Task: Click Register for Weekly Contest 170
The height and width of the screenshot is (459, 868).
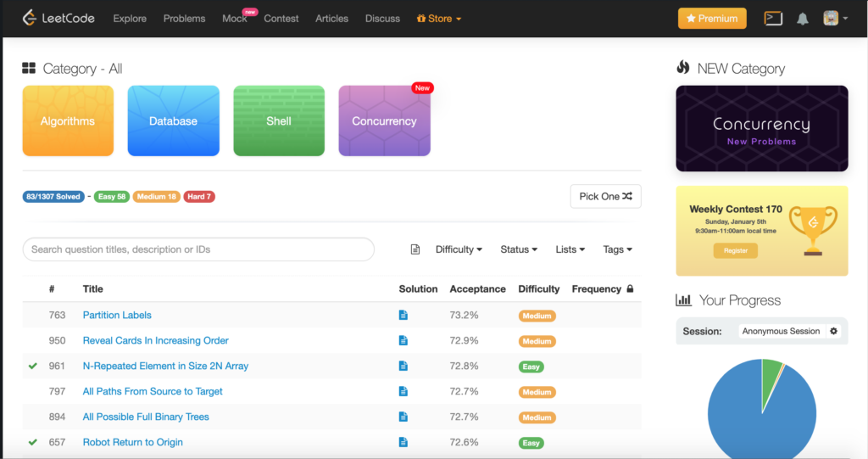Action: 735,250
